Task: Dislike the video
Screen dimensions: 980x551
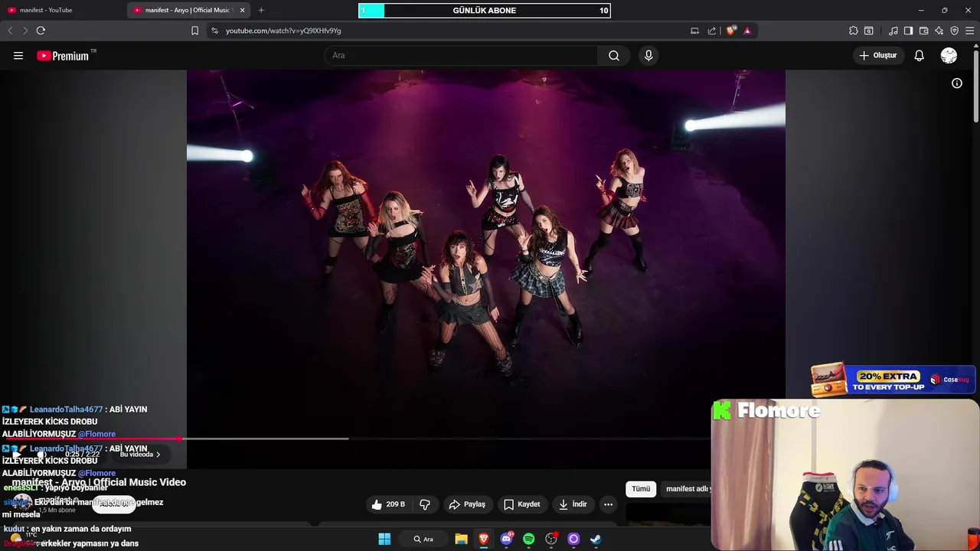Action: tap(425, 504)
